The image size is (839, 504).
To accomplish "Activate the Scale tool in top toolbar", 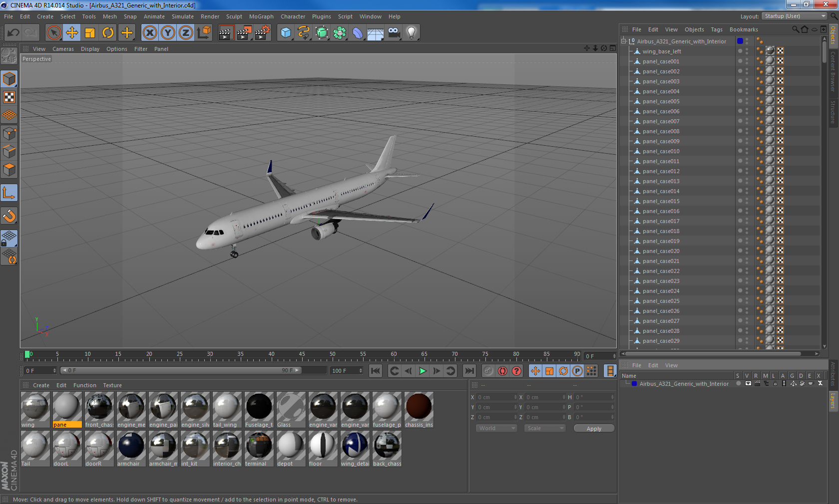I will click(90, 33).
